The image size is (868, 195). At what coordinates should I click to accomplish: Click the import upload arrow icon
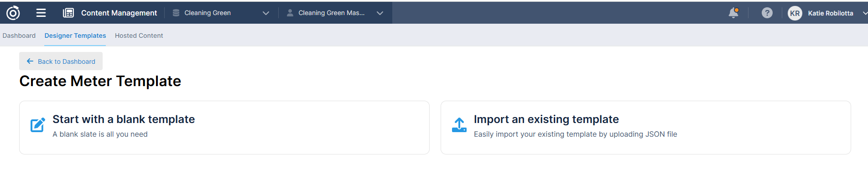click(x=459, y=125)
